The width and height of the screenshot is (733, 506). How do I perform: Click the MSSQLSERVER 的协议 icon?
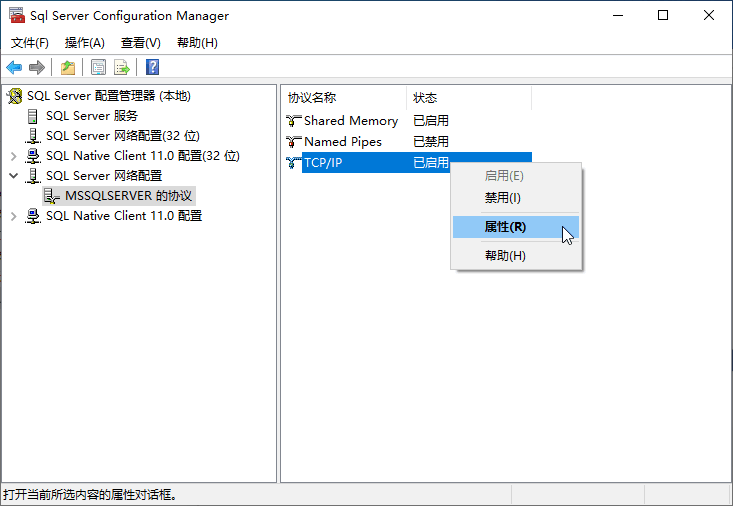pos(51,196)
